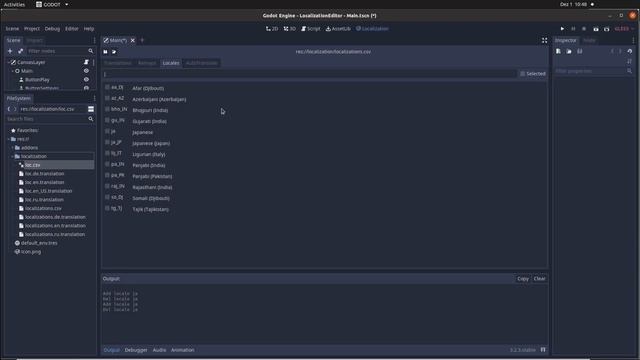Check the ja_JP Japanese (Japan) locale
The height and width of the screenshot is (360, 640).
tap(107, 142)
